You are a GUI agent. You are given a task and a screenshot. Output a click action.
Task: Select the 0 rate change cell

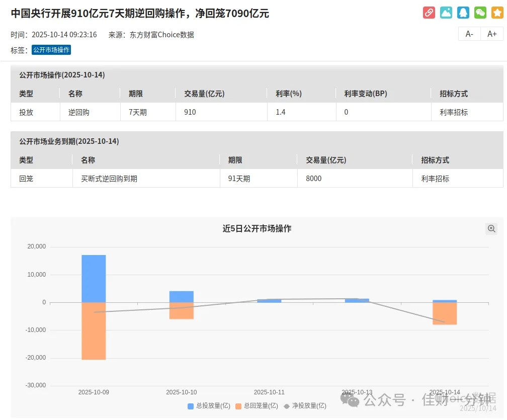(384, 112)
